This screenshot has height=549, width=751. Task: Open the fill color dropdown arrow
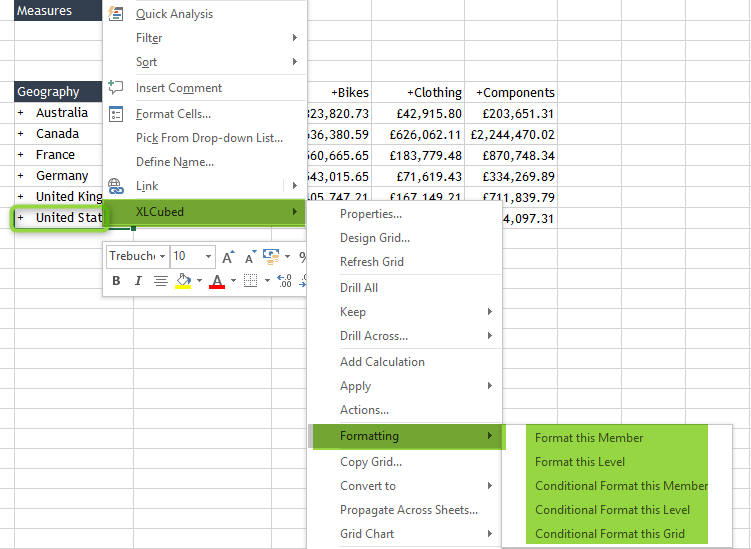tap(199, 281)
